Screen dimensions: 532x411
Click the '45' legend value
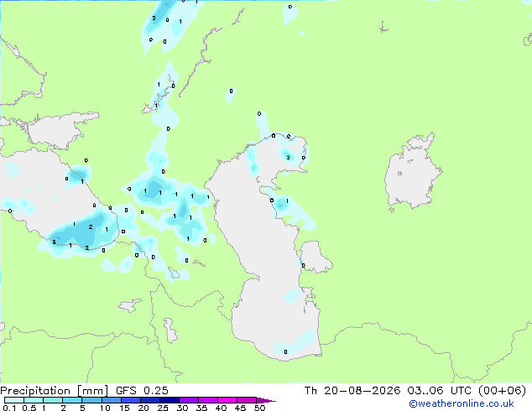pos(240,408)
